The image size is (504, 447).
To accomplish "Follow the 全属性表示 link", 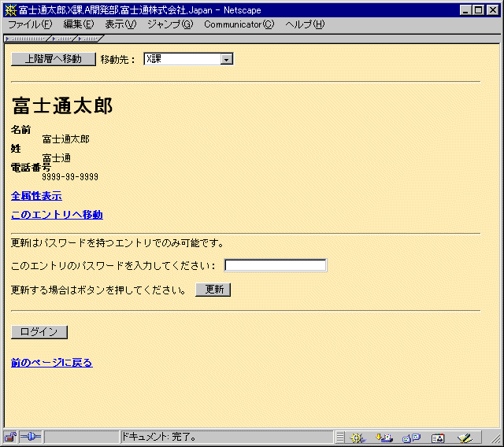I will (x=36, y=196).
